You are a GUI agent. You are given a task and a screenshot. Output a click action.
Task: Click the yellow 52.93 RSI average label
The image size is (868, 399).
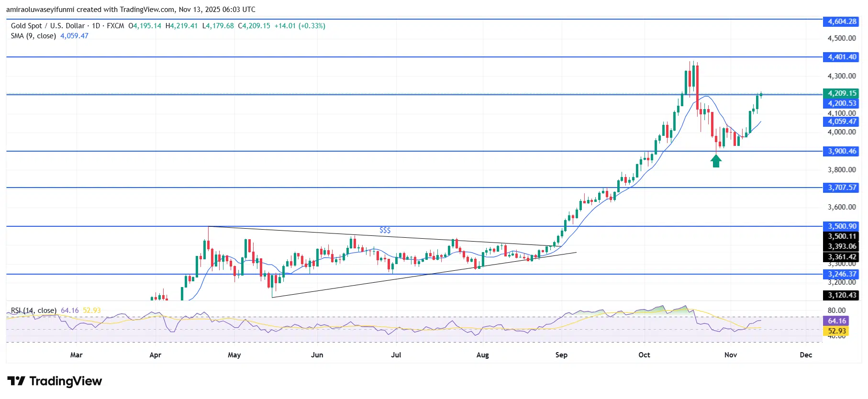[x=836, y=331]
